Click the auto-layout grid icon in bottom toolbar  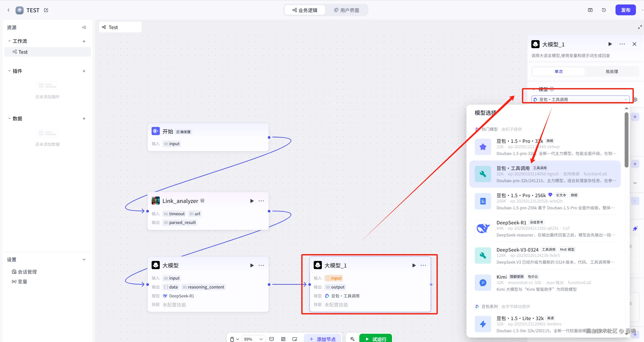[x=283, y=339]
